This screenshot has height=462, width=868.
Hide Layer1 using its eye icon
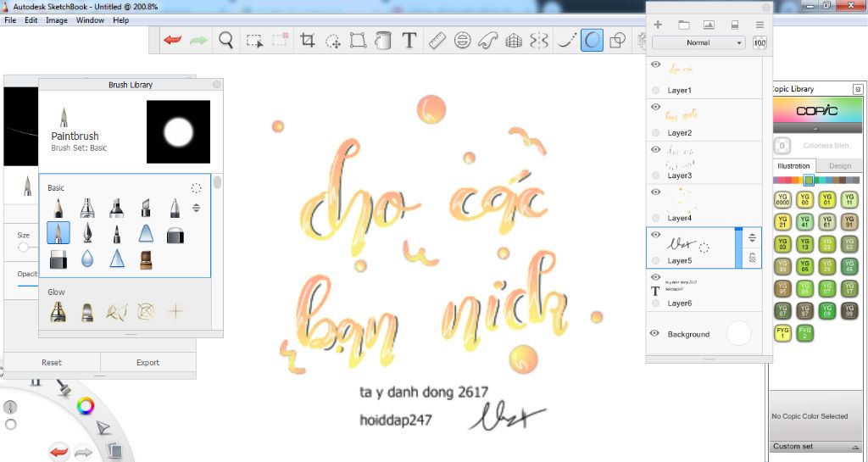[656, 64]
